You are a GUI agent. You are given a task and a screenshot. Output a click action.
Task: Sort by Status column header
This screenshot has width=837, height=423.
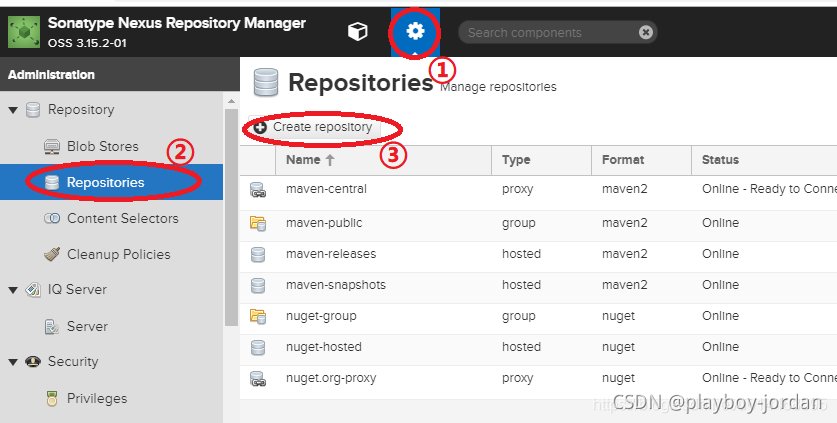[764, 160]
